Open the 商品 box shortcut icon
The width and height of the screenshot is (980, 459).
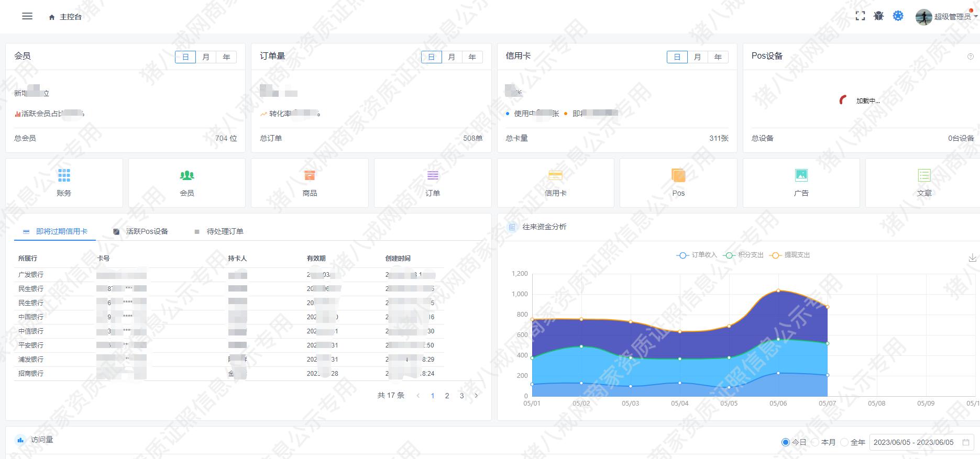tap(310, 175)
